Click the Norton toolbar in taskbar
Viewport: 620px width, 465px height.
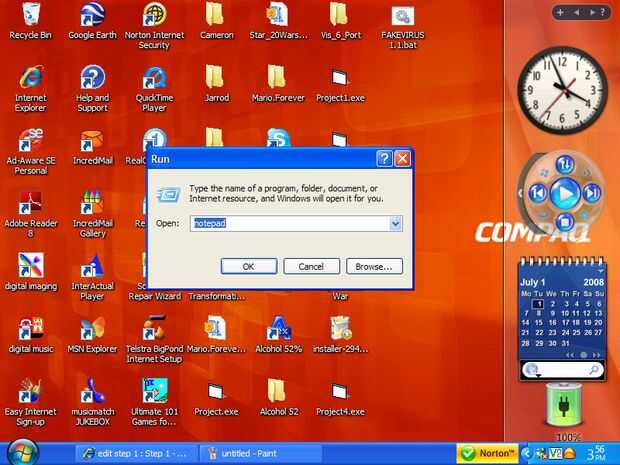488,454
